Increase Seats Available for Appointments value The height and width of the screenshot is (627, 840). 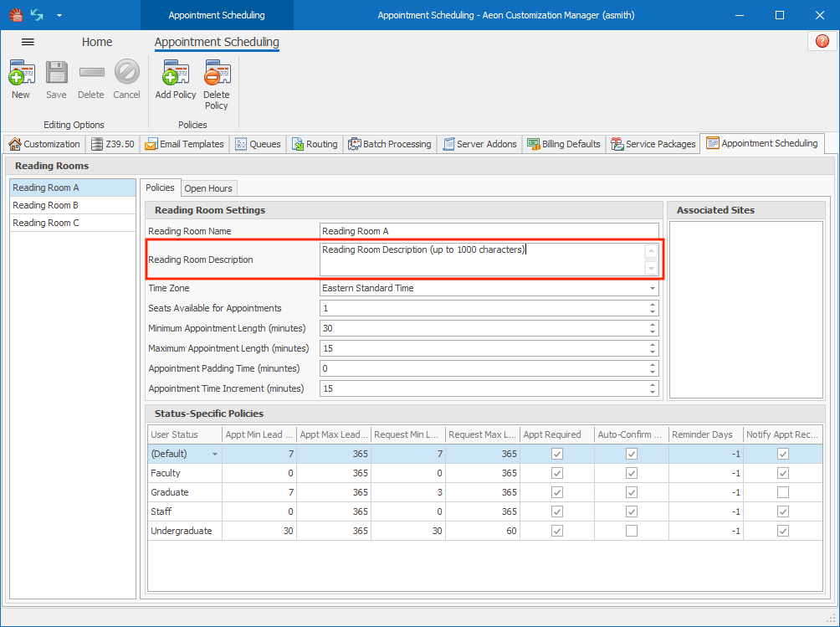653,305
